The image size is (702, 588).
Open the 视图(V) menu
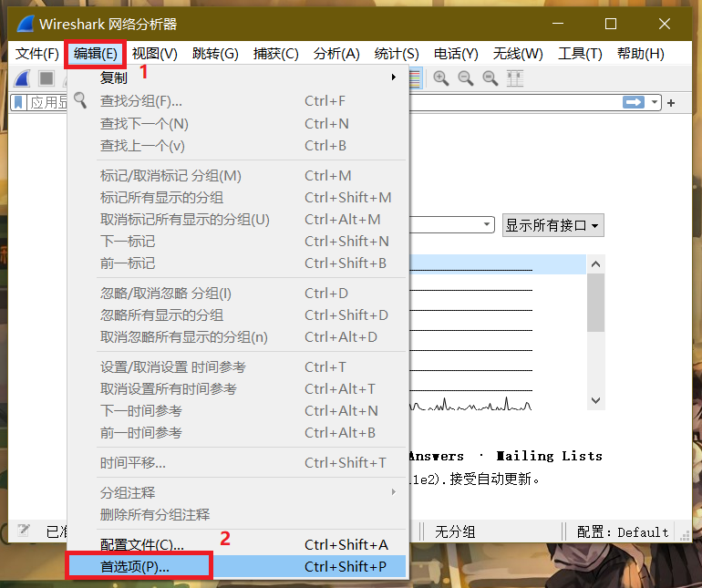point(154,54)
